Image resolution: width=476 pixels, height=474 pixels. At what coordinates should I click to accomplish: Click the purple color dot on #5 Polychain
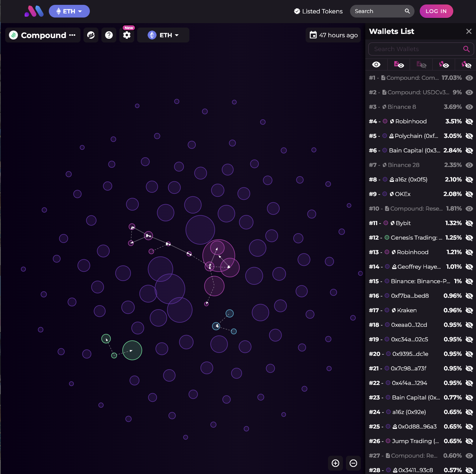[x=385, y=136]
